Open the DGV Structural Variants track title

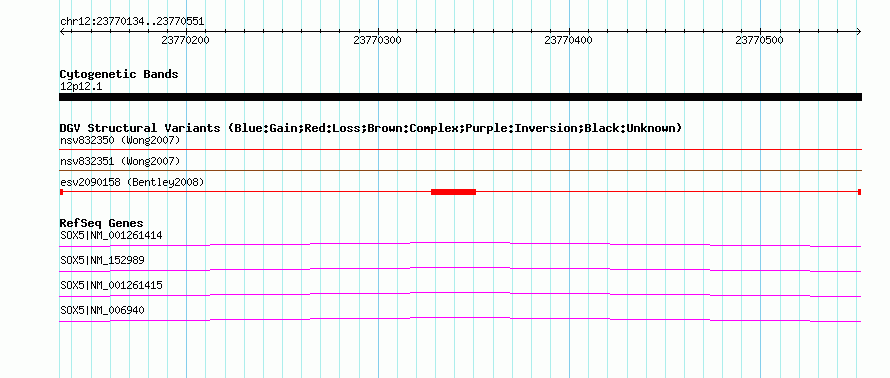pos(371,128)
